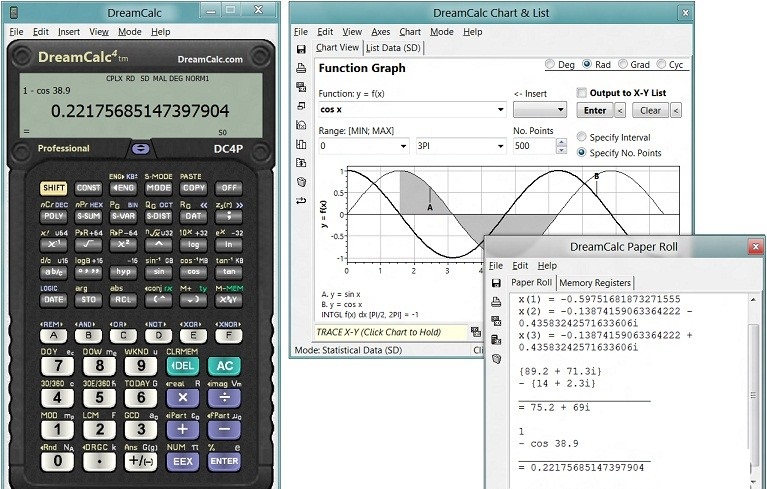This screenshot has width=767, height=489.
Task: Click the DreamCalc app icon in the title bar
Action: point(14,12)
